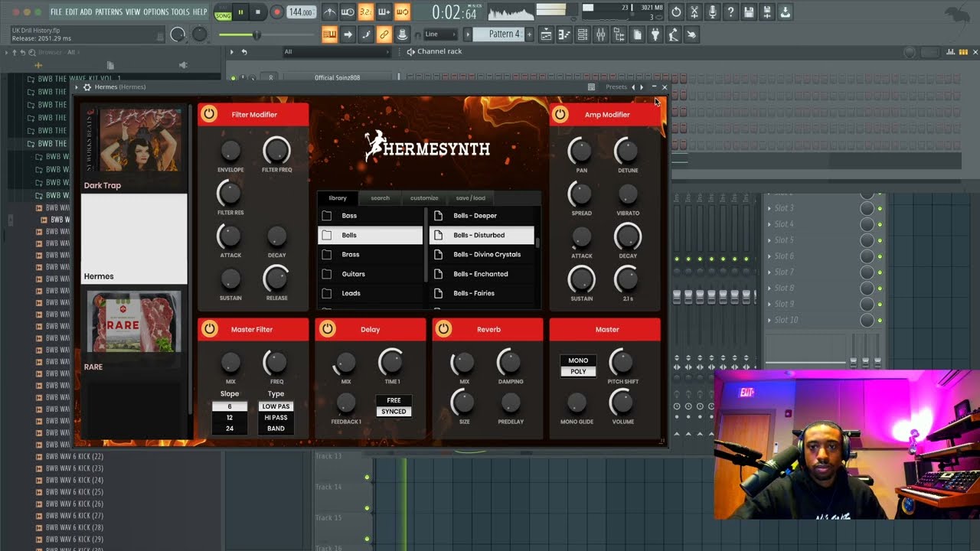Load the Bells - Enchanted preset

482,274
